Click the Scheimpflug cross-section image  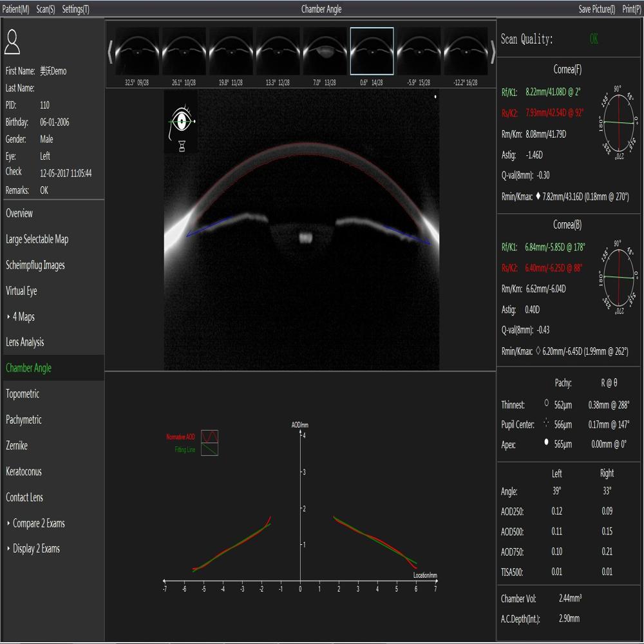(302, 230)
